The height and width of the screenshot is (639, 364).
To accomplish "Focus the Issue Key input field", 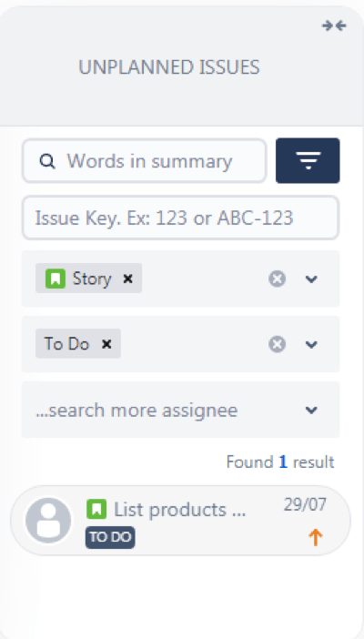I will 180,218.
